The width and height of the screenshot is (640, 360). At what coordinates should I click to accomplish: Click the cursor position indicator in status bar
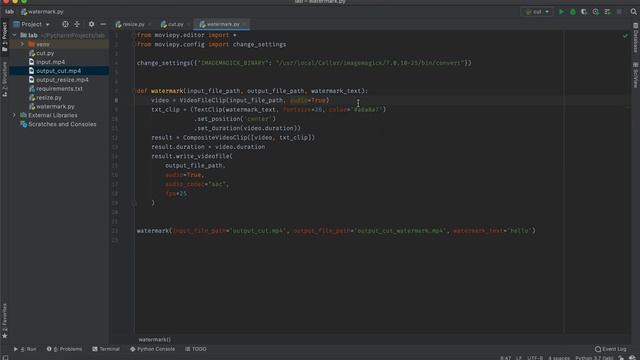click(506, 358)
